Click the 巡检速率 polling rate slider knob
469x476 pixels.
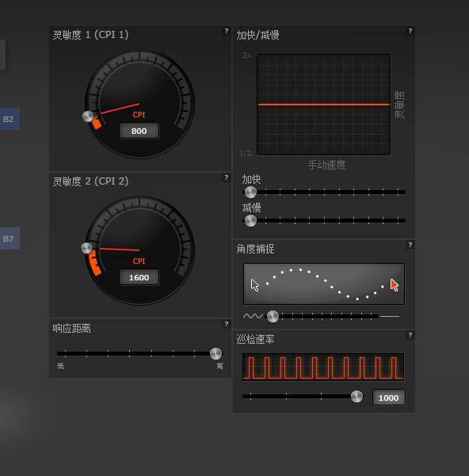coord(357,397)
